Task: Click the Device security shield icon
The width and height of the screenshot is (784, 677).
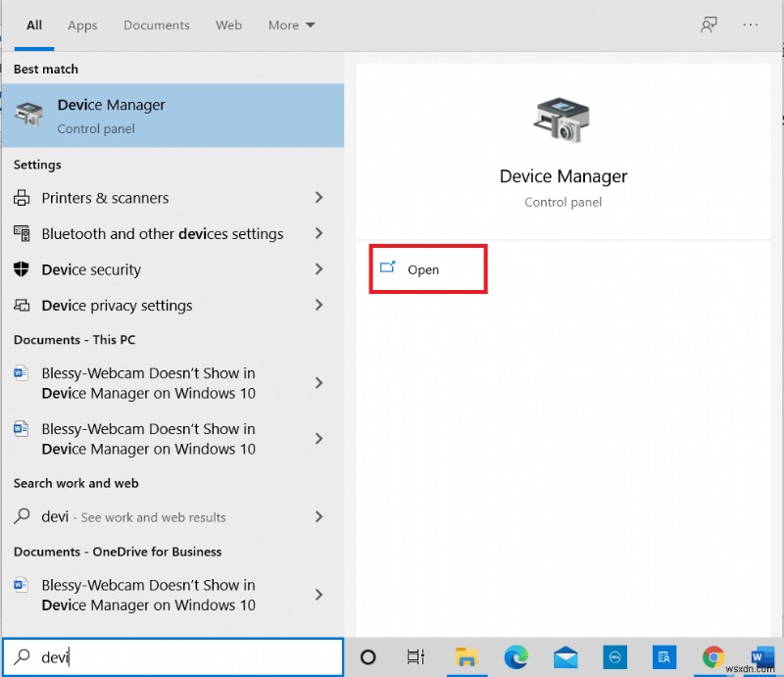Action: (x=22, y=269)
